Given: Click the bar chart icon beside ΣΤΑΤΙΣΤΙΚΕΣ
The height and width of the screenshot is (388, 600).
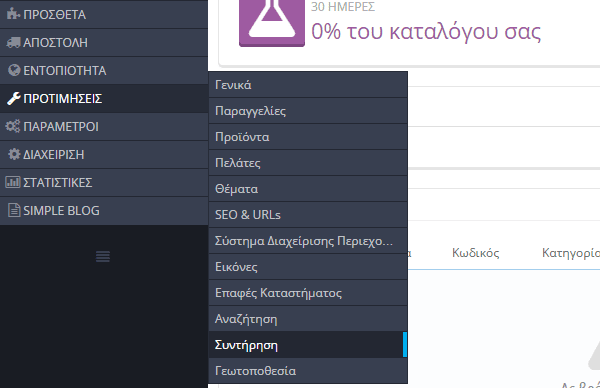Looking at the screenshot, I should [13, 182].
